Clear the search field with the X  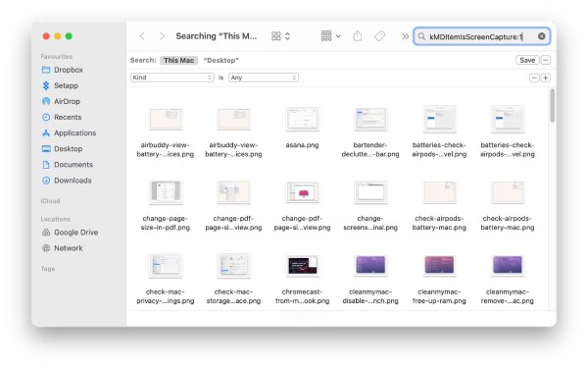[x=542, y=36]
